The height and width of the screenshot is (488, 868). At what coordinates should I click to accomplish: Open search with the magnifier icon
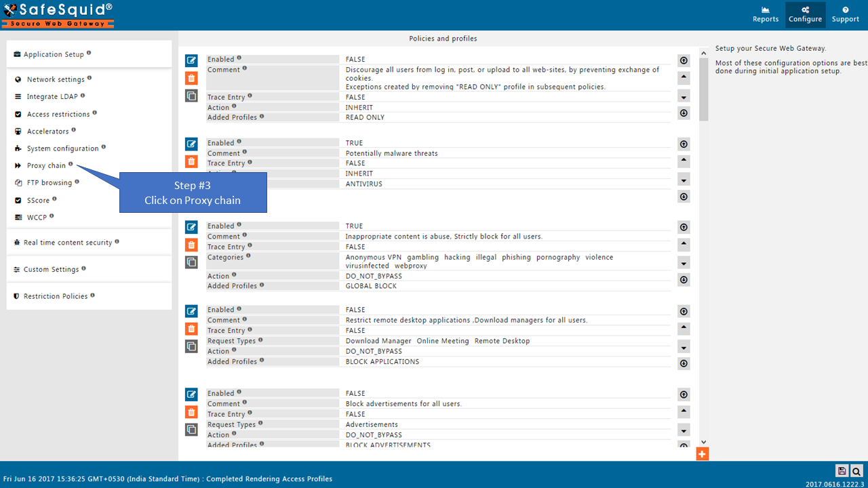[856, 471]
